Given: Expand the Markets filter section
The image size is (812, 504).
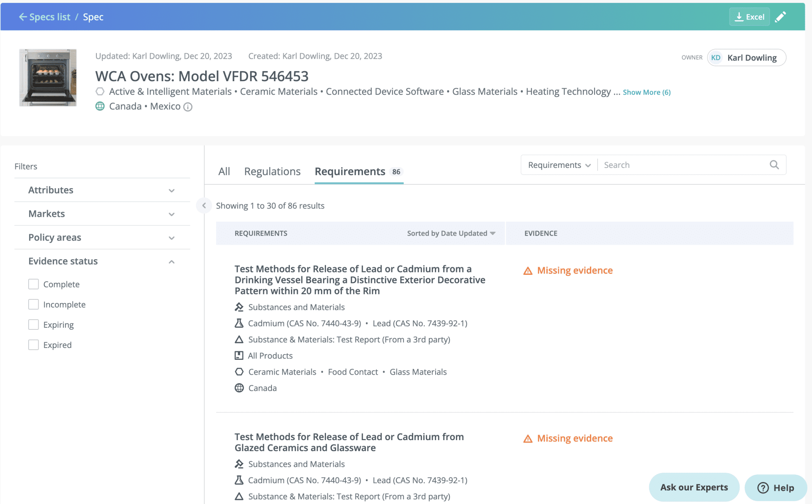Looking at the screenshot, I should click(171, 214).
